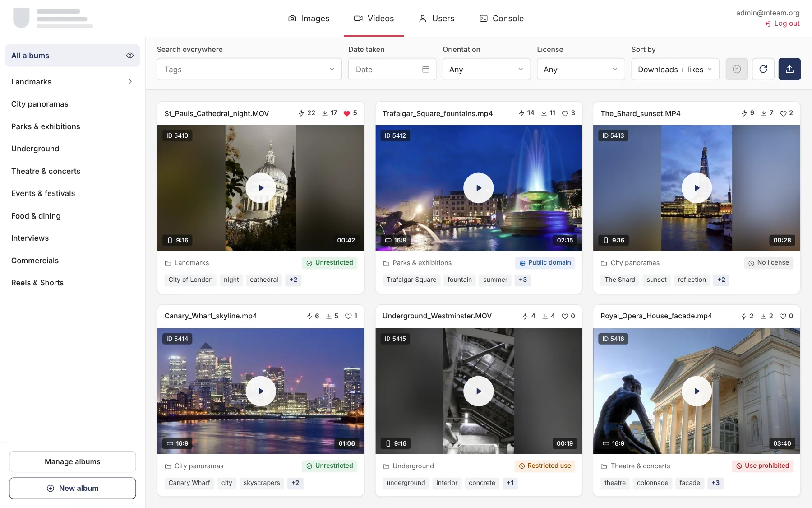Click the refresh results icon button
Screen dimensions: 812x508
(763, 69)
